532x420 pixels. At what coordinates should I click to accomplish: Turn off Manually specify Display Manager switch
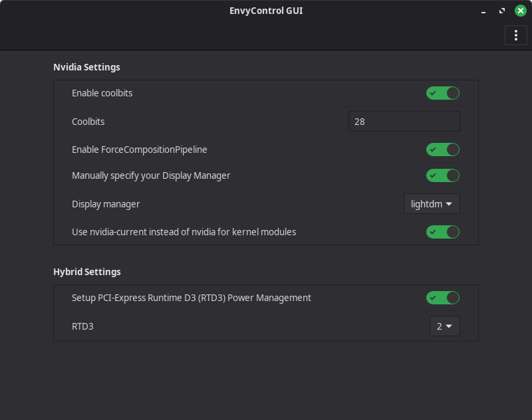click(x=443, y=176)
